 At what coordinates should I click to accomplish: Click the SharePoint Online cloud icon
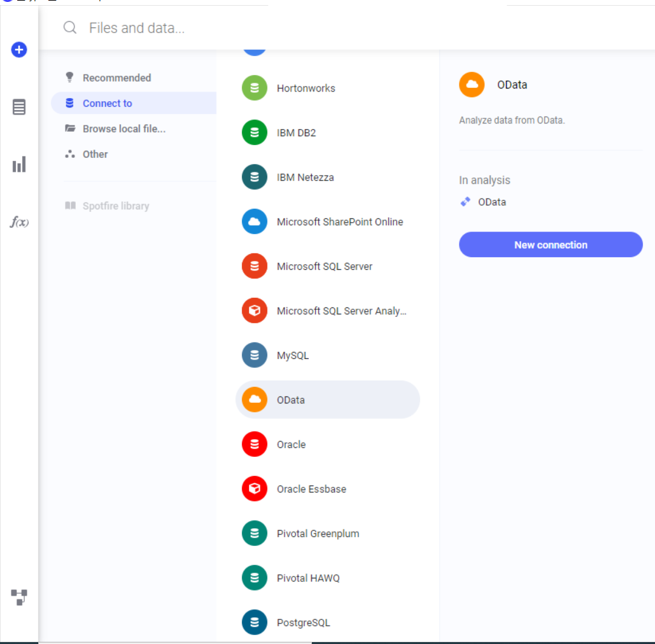click(x=255, y=221)
